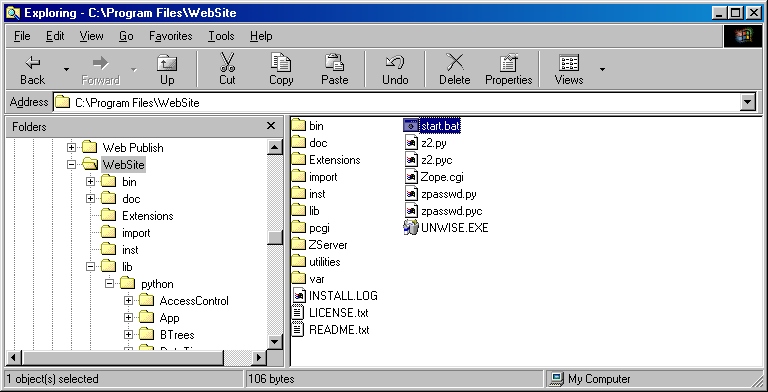Open the Edit menu
768x392 pixels.
pos(55,36)
